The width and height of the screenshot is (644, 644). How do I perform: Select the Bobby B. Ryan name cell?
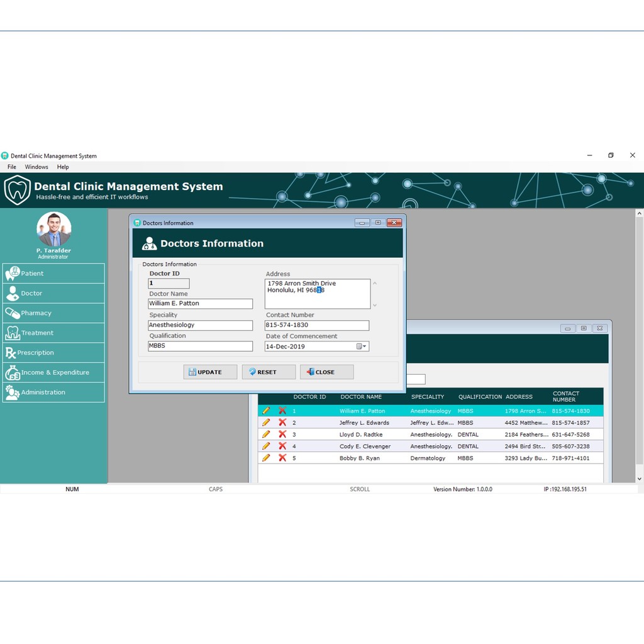point(360,458)
